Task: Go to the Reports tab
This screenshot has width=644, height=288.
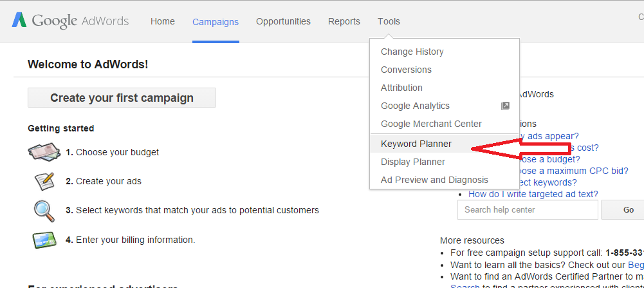Action: [344, 21]
